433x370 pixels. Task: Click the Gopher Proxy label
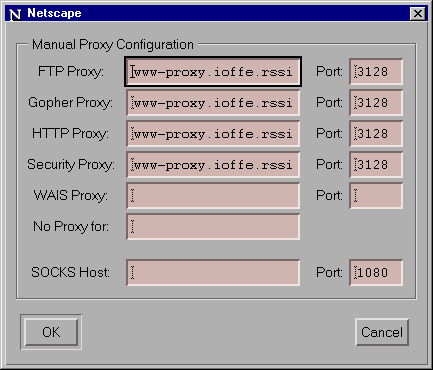(x=70, y=103)
